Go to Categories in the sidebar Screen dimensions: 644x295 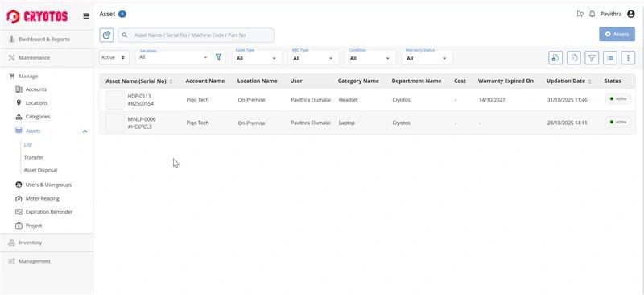[x=38, y=117]
